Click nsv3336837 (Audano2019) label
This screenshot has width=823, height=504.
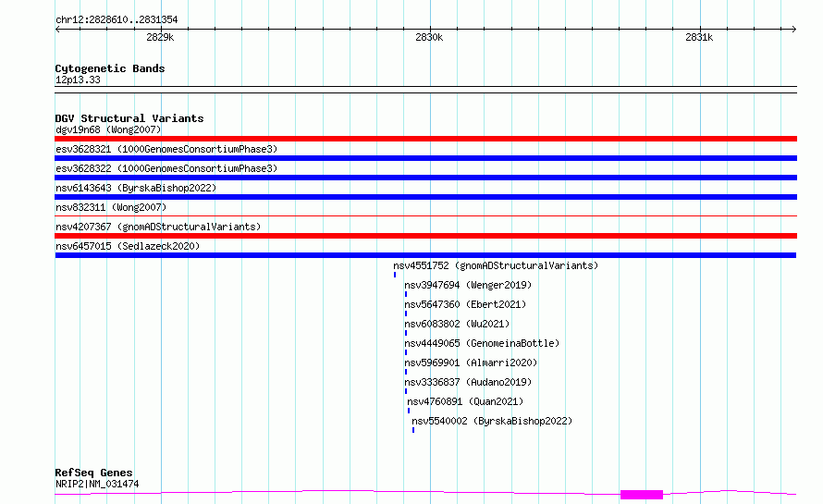468,382
